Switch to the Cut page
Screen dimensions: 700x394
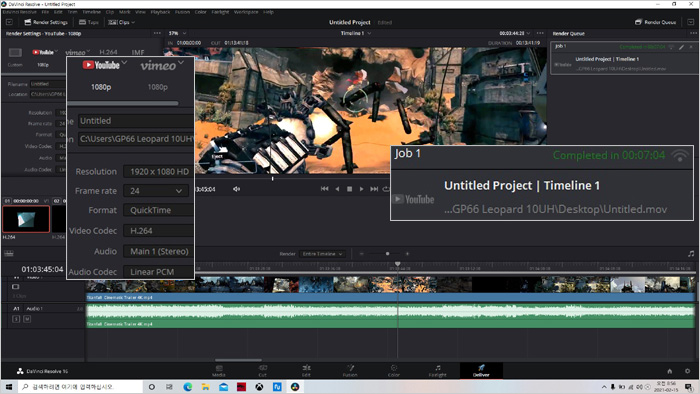tap(262, 371)
